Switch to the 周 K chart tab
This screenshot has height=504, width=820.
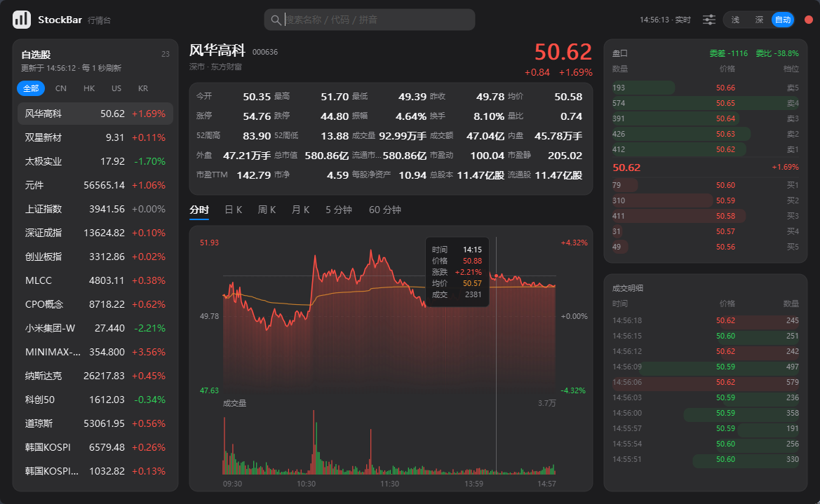[267, 210]
